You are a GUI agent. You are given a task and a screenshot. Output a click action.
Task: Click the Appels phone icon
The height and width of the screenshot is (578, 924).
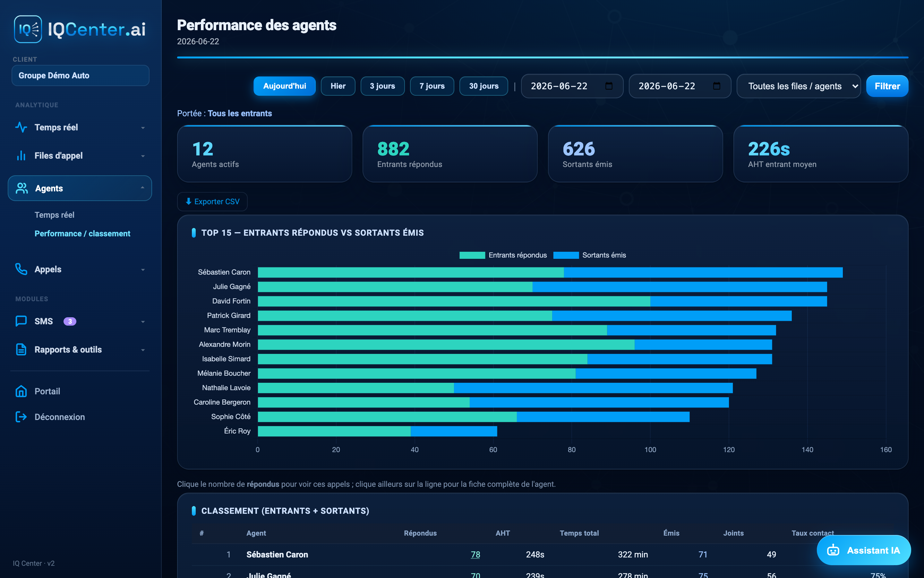21,269
